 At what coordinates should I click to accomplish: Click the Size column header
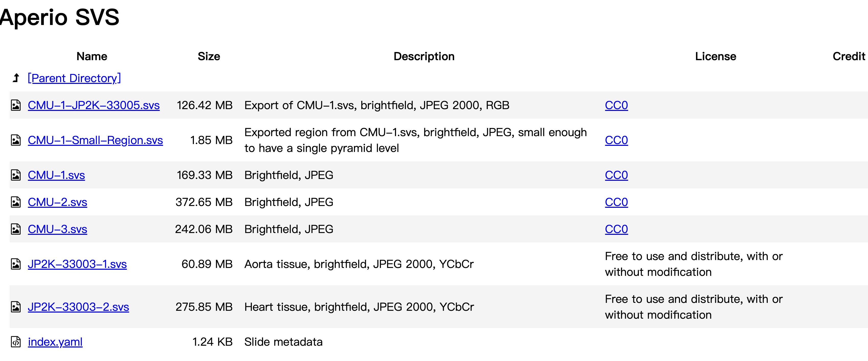pyautogui.click(x=209, y=56)
